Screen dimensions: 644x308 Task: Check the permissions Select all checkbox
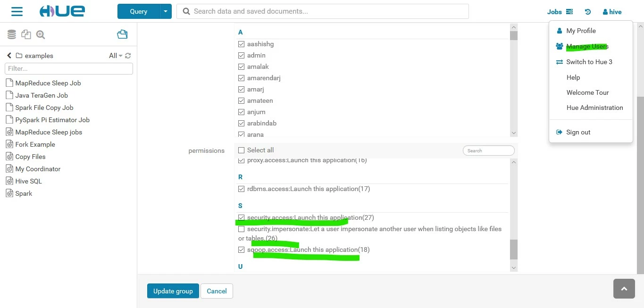(x=242, y=150)
